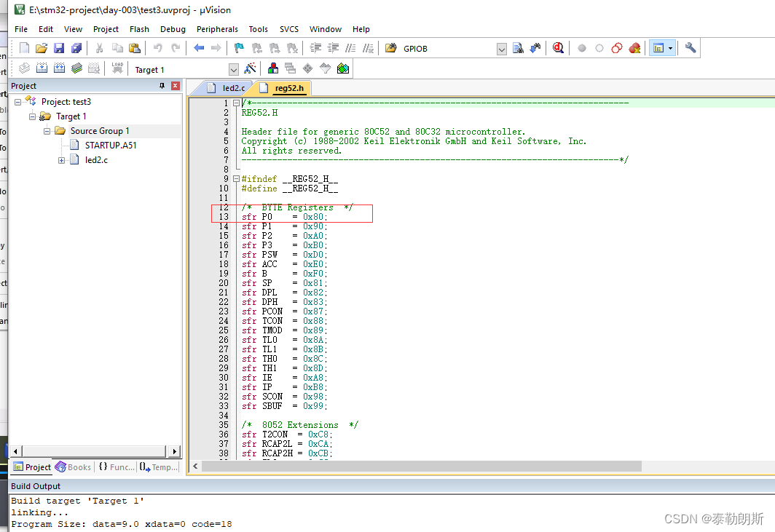
Task: Navigate forwards with blue right arrow
Action: (x=216, y=48)
